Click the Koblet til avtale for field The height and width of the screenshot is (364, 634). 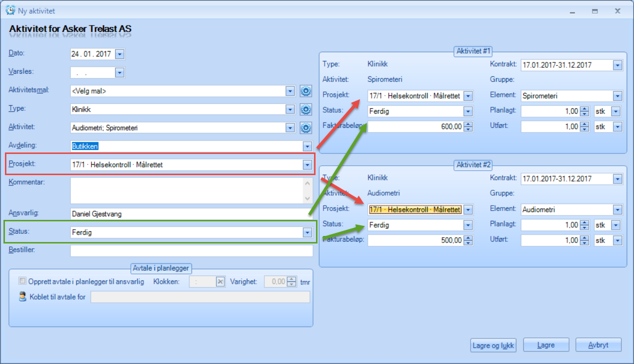(200, 297)
